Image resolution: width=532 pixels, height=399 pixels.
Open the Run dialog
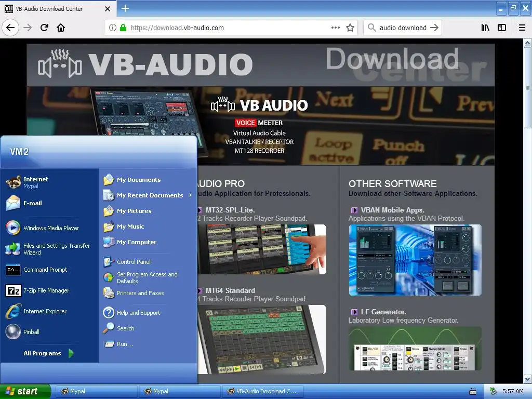(148, 344)
